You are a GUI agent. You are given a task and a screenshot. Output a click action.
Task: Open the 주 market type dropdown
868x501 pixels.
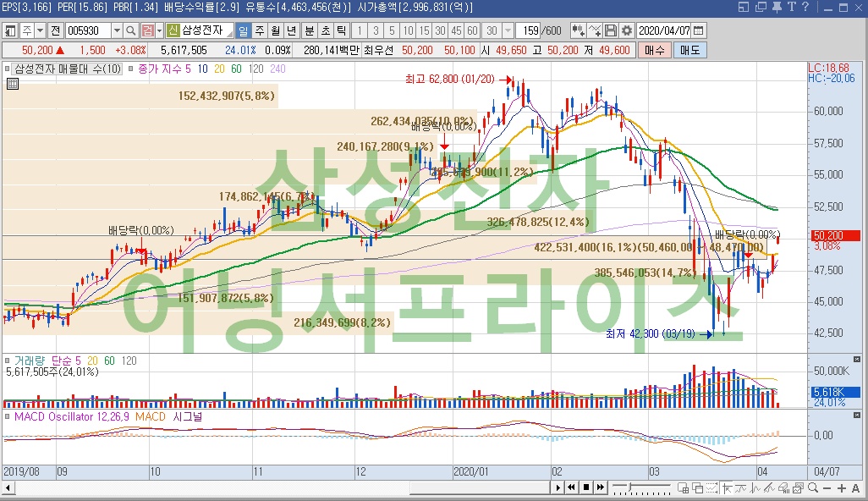40,30
